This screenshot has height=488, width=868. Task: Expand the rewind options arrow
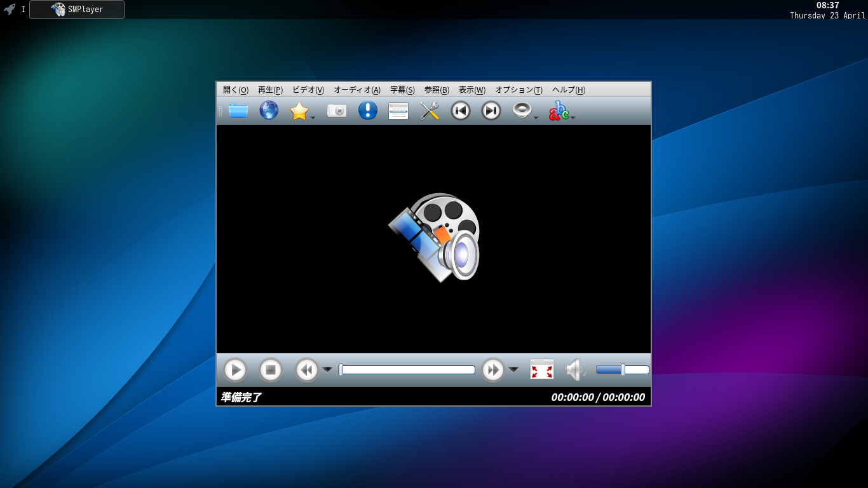tap(327, 370)
